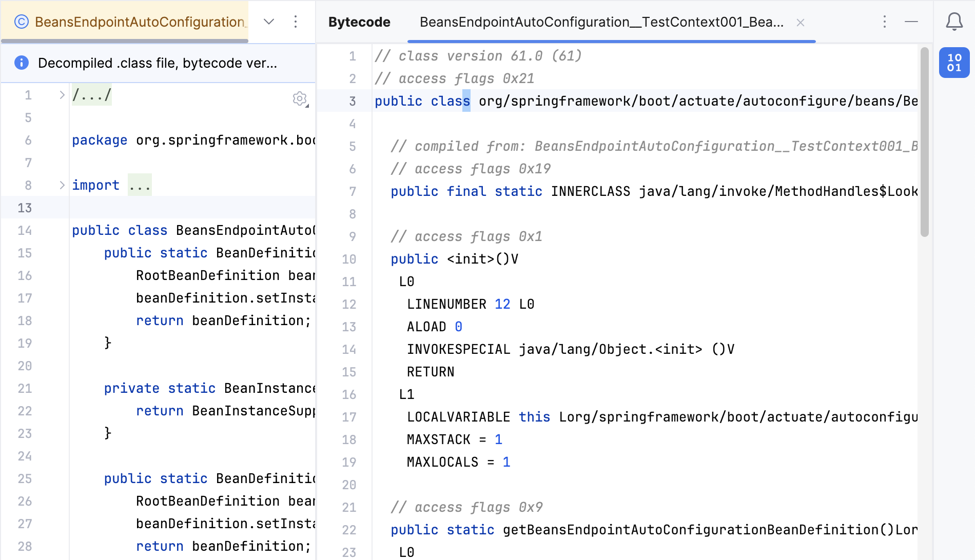Viewport: 975px width, 560px height.
Task: Open the editor settings gear icon
Action: (299, 99)
